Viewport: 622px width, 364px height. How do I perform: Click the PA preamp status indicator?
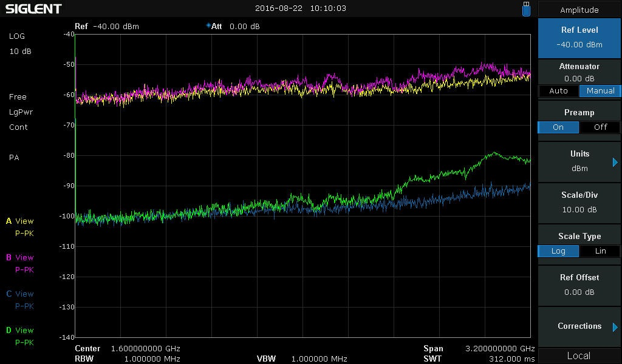tap(14, 158)
